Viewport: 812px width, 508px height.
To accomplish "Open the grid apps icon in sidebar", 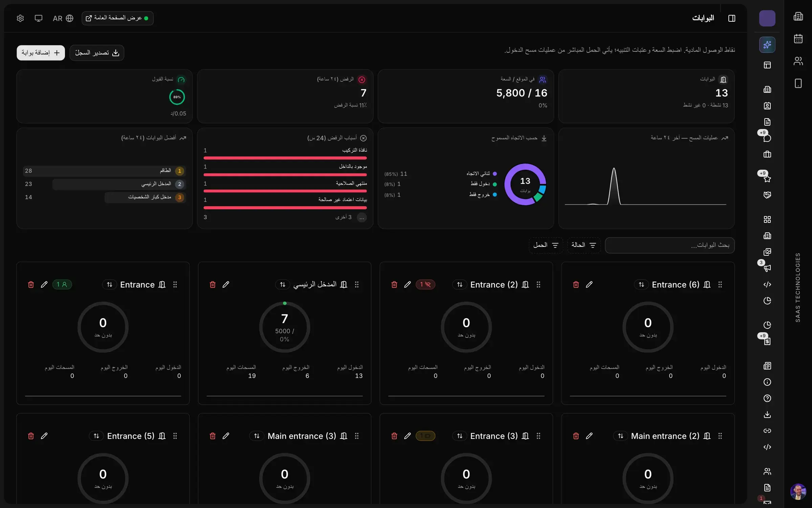I will coord(767,219).
